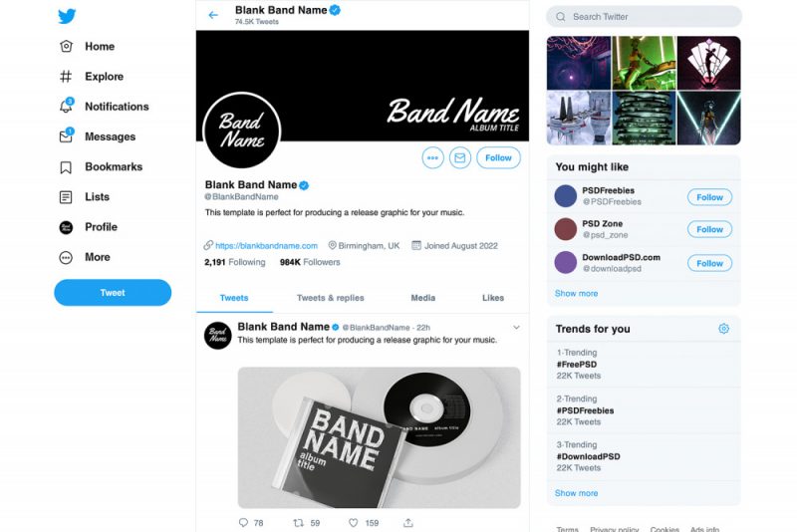This screenshot has width=797, height=532.
Task: Open the BAND NAME album image
Action: 379,437
